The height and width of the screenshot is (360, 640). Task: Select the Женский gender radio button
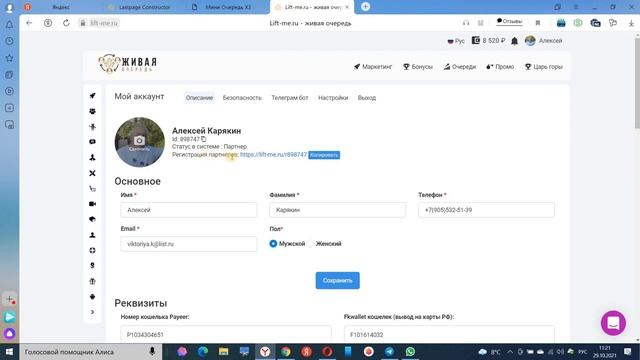311,244
